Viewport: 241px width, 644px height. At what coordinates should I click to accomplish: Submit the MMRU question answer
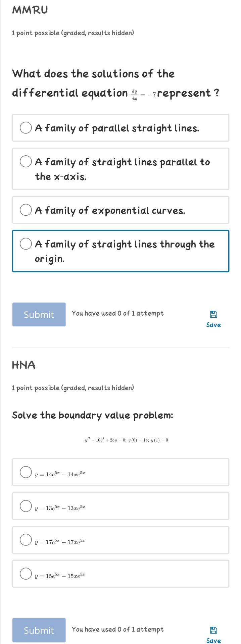(39, 314)
